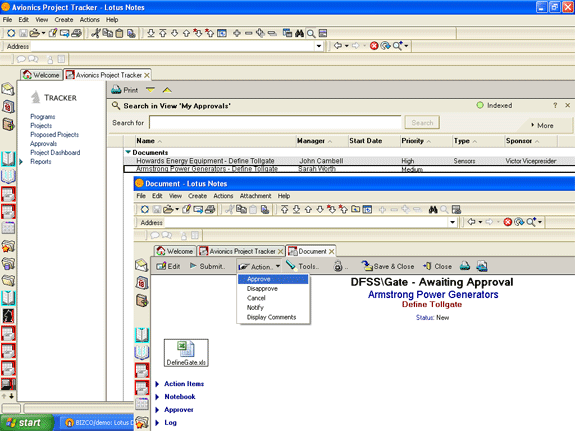
Task: Expand the Action Items section
Action: [x=157, y=384]
